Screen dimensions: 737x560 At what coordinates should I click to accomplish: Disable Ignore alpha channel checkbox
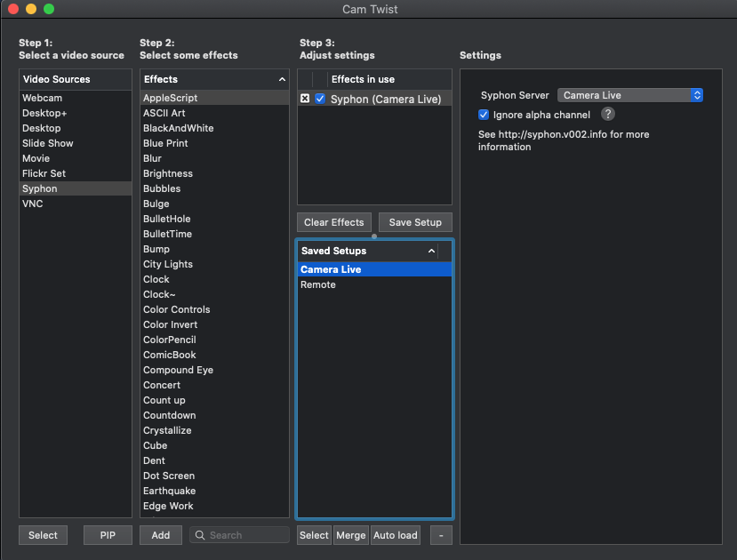pos(484,115)
